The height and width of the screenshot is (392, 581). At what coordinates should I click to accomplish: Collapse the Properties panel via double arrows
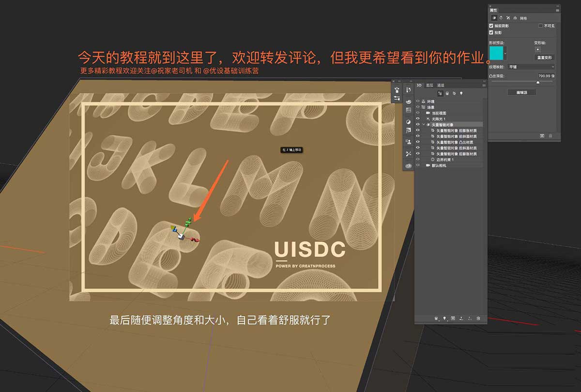tap(557, 6)
